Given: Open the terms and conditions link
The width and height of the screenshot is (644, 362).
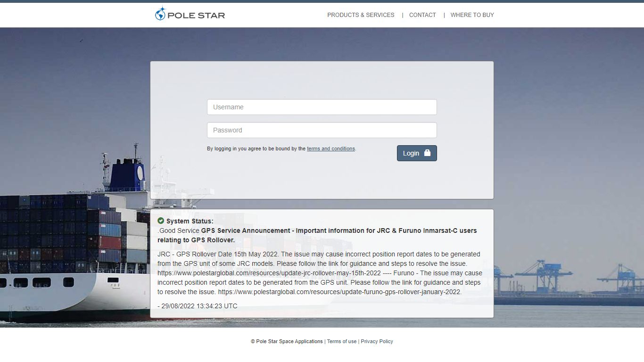Looking at the screenshot, I should [x=331, y=148].
